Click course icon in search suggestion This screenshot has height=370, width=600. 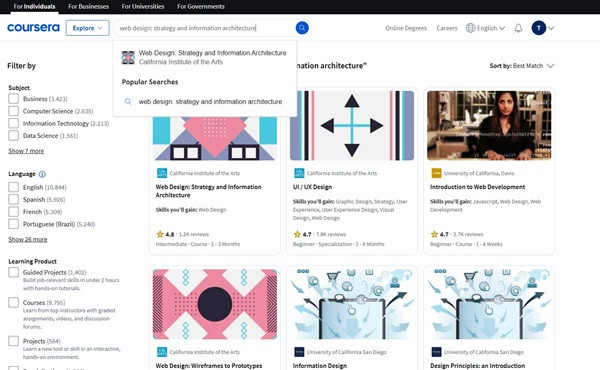pyautogui.click(x=128, y=57)
